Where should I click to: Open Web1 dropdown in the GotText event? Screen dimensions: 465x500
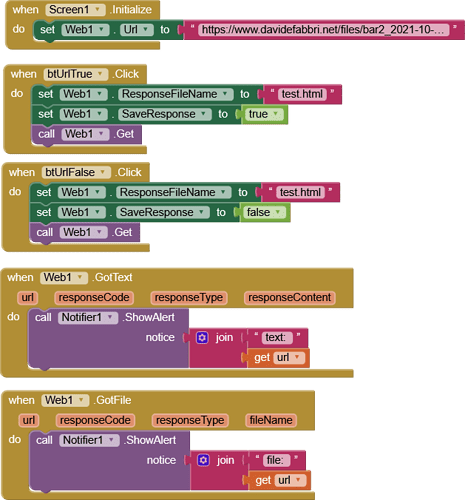coord(64,278)
